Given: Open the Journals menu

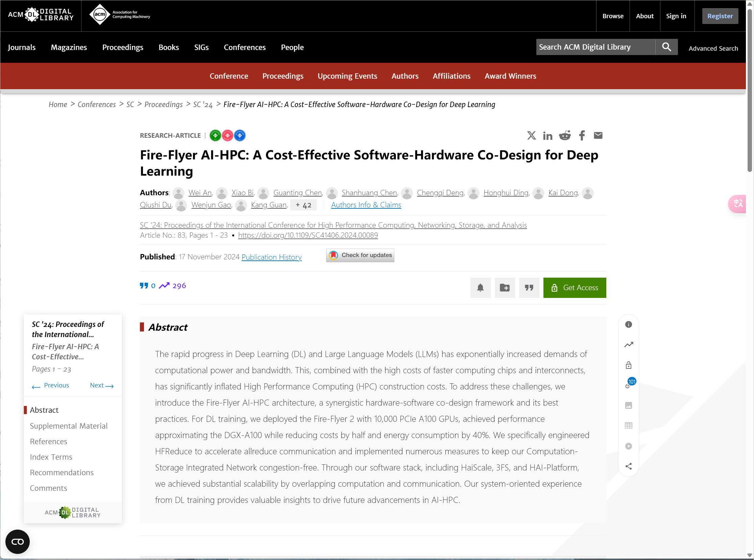Looking at the screenshot, I should click(22, 48).
